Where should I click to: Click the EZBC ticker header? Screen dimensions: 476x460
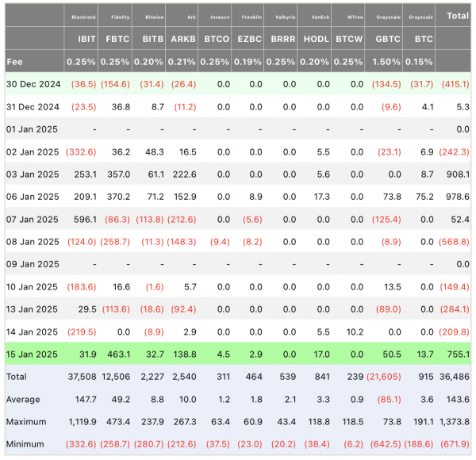[x=250, y=39]
